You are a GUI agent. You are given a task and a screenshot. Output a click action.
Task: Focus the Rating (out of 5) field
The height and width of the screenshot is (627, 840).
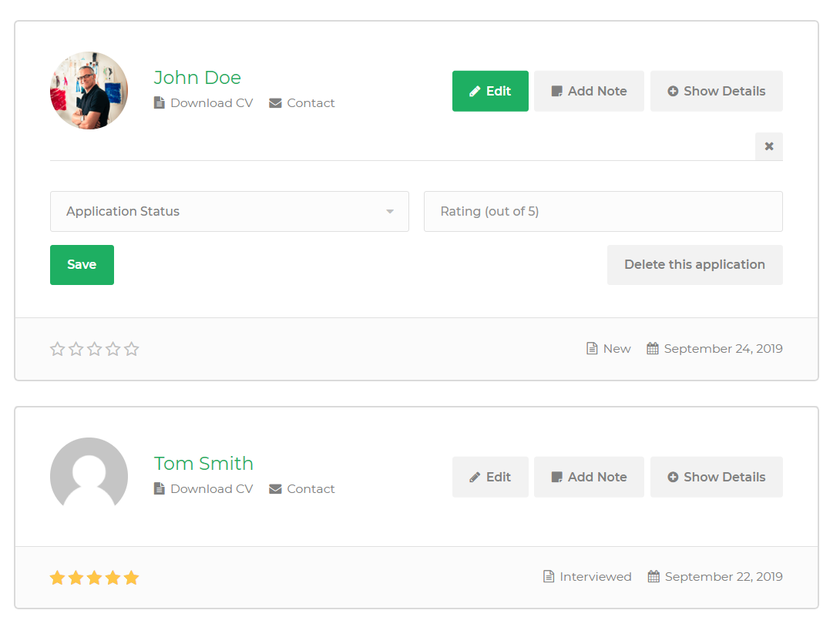click(x=603, y=212)
